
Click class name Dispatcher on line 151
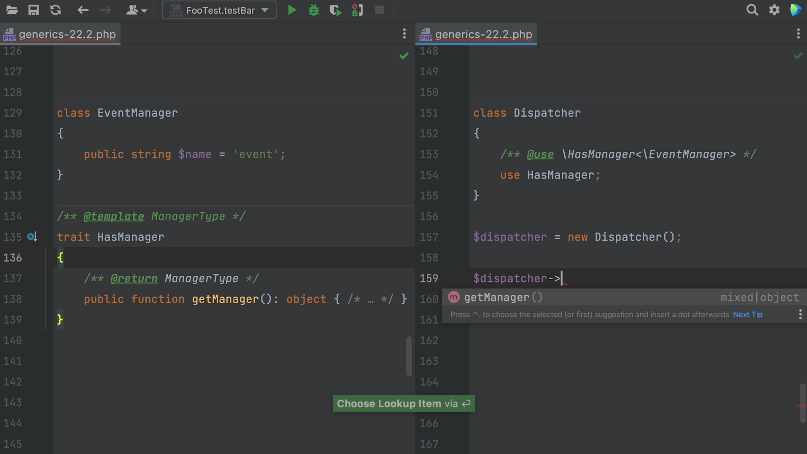tap(547, 113)
